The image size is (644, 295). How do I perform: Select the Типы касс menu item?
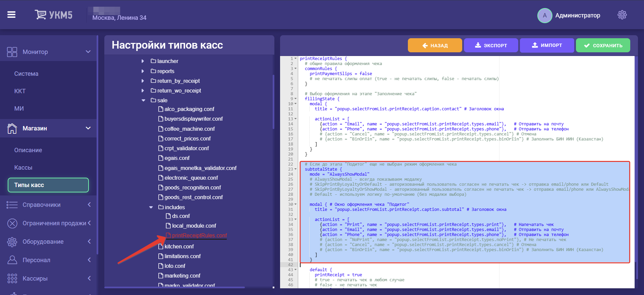click(48, 185)
